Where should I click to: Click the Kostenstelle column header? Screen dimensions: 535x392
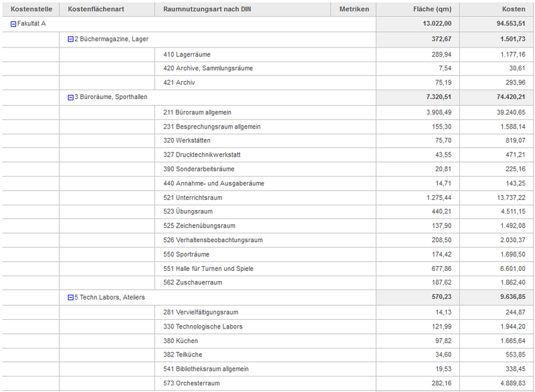31,9
